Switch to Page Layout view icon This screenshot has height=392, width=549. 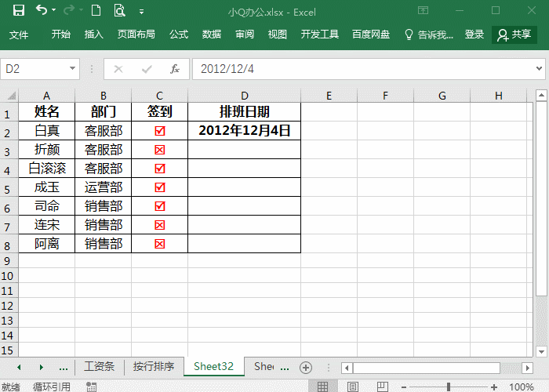click(x=353, y=387)
